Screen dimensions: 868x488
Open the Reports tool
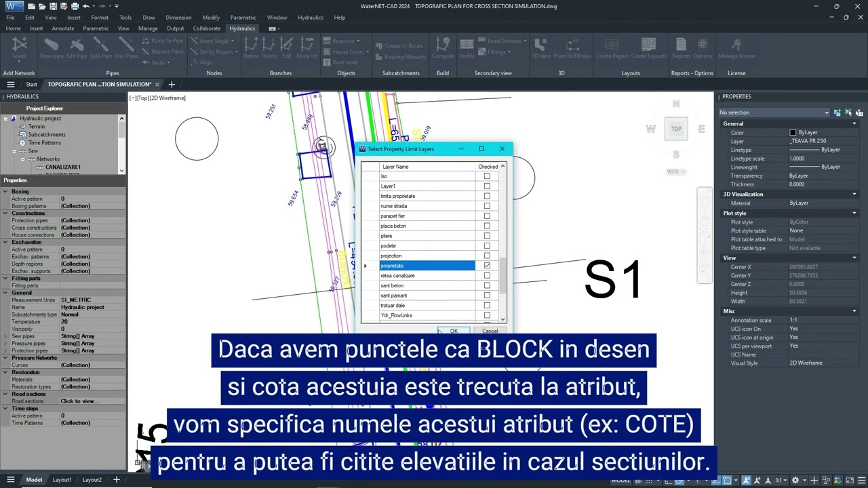pyautogui.click(x=681, y=47)
